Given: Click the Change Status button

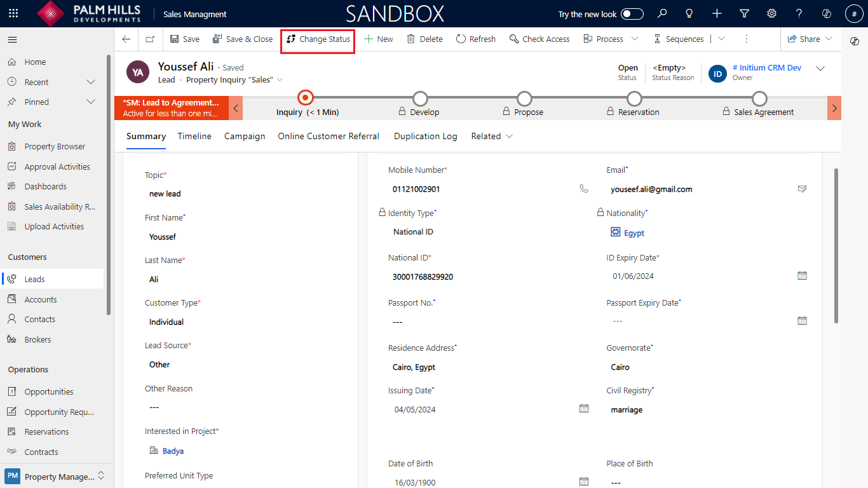Looking at the screenshot, I should 318,39.
